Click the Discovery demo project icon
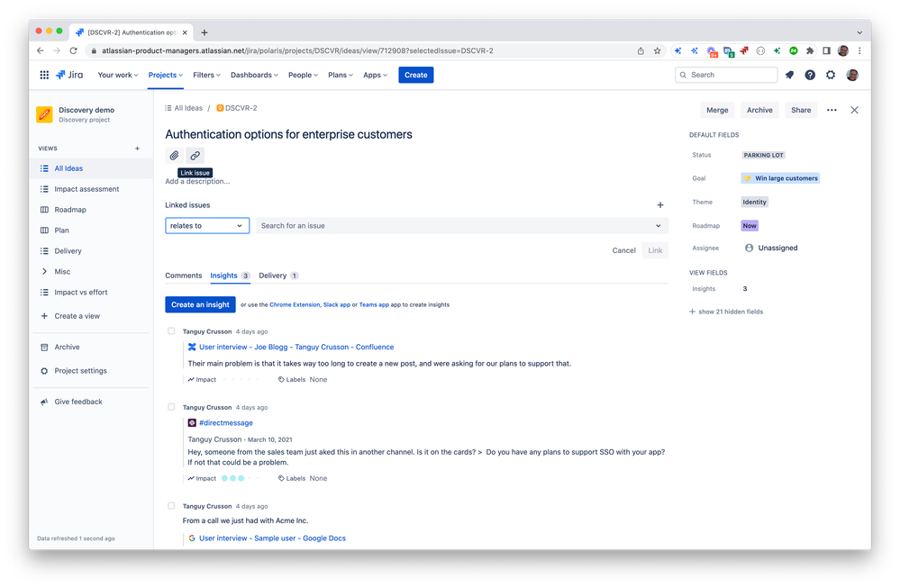Screen dimensions: 900x588 pyautogui.click(x=44, y=114)
